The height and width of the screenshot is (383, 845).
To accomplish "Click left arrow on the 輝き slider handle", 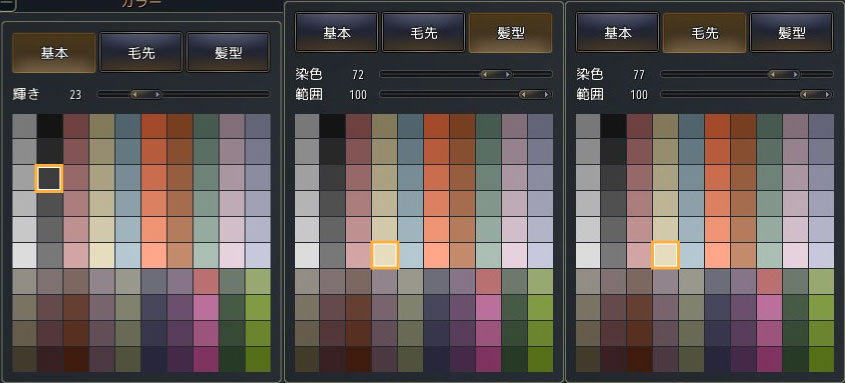I will click(x=135, y=95).
